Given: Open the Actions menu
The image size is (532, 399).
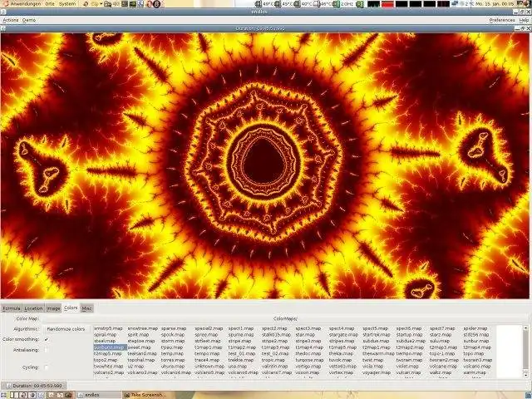Looking at the screenshot, I should pyautogui.click(x=11, y=20).
